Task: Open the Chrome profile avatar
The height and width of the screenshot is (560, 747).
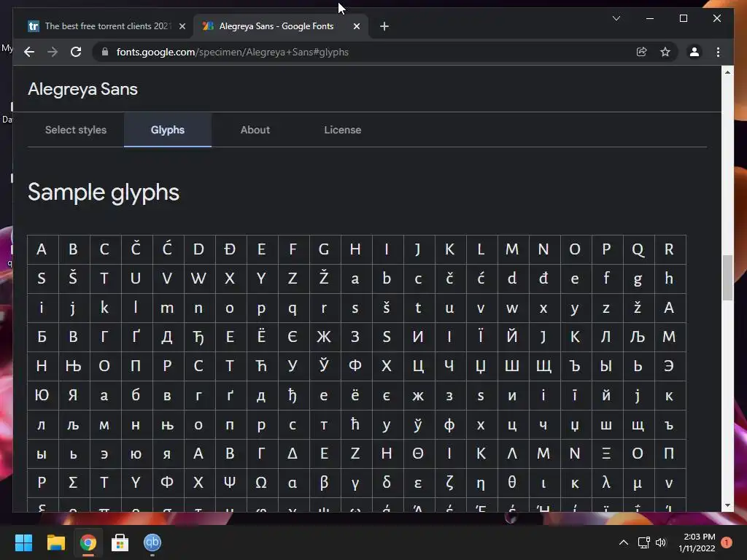Action: tap(694, 52)
